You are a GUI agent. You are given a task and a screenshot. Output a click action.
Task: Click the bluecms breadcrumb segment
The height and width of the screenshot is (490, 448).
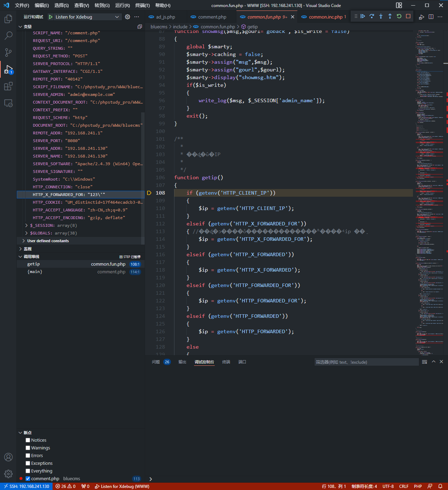click(159, 27)
